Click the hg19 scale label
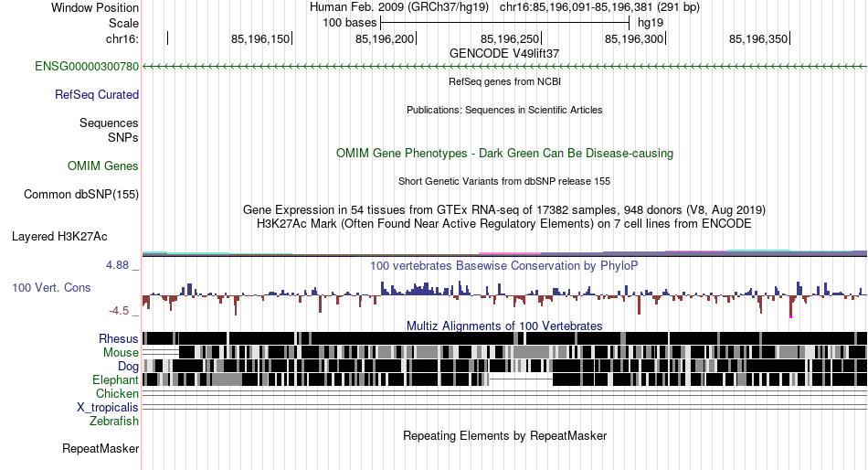The height and width of the screenshot is (470, 868). point(651,23)
